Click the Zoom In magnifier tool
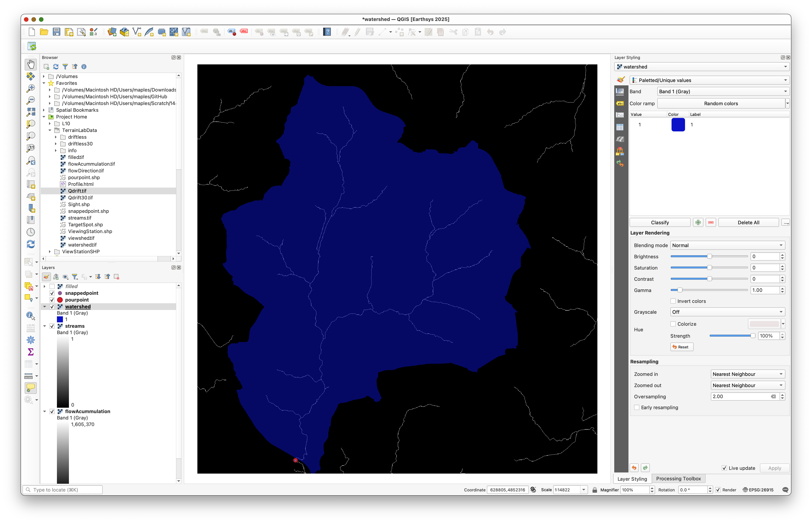 click(31, 88)
